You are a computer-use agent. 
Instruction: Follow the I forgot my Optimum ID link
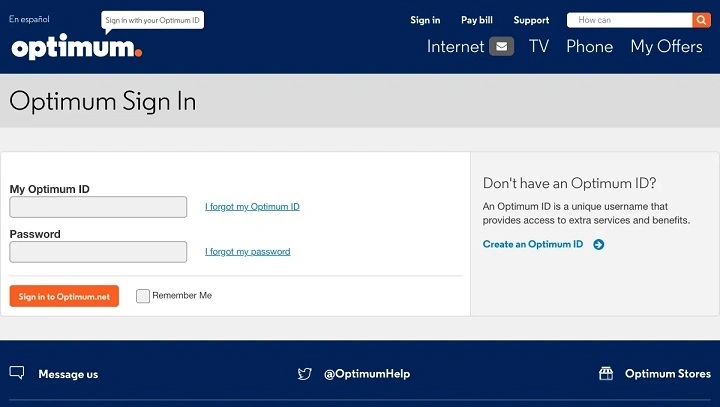pyautogui.click(x=252, y=207)
